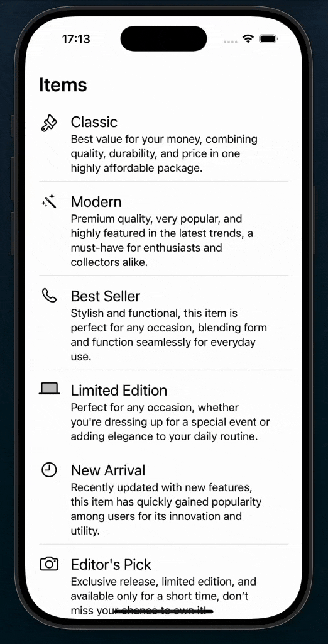Tap the Classic description about best value
The image size is (328, 644).
(x=164, y=153)
